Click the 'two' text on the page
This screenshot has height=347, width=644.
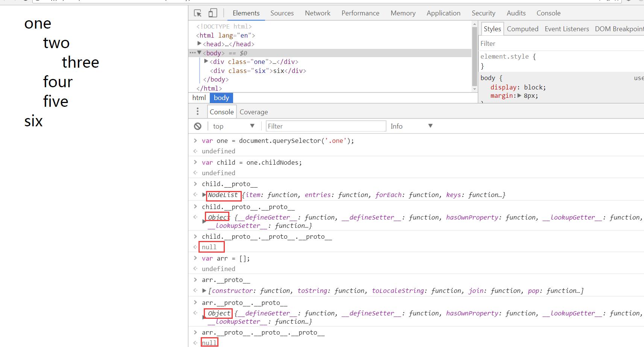pyautogui.click(x=56, y=43)
